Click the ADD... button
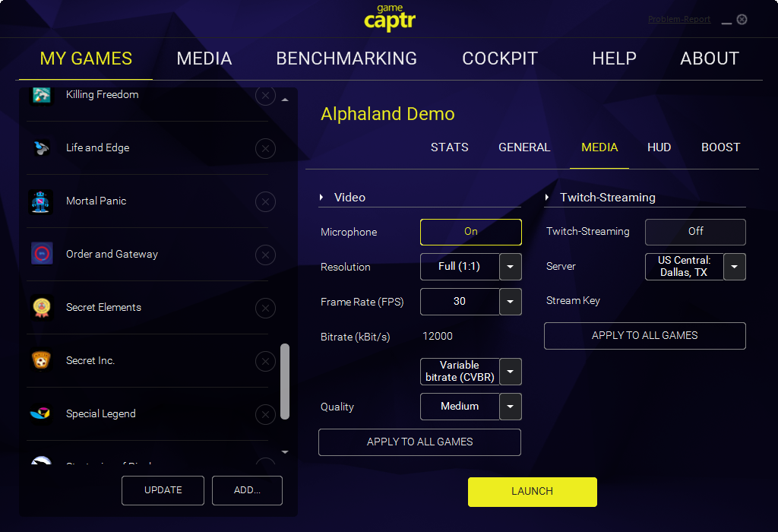Screen dimensions: 778x532 click(247, 490)
